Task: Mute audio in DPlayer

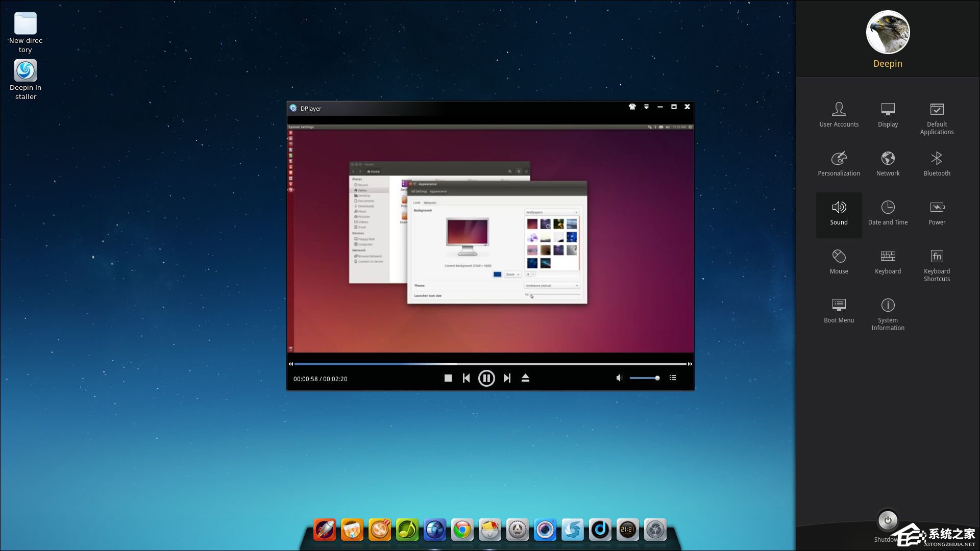Action: pos(619,378)
